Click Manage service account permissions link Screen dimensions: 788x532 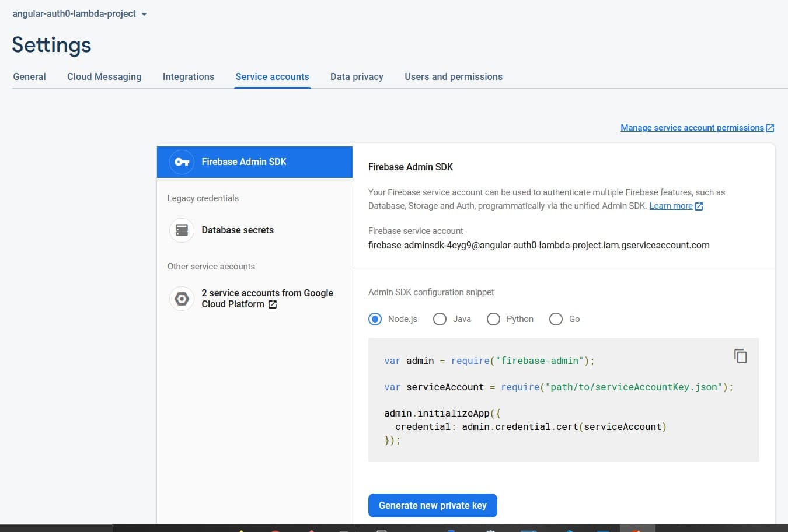pos(692,128)
